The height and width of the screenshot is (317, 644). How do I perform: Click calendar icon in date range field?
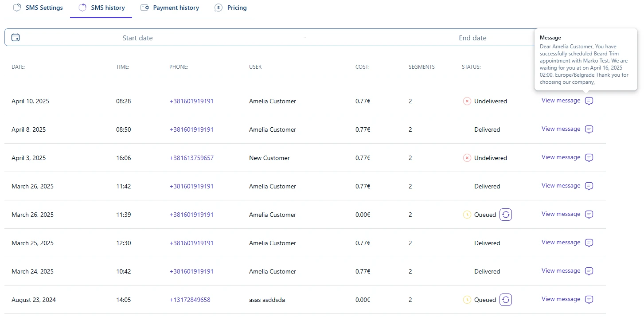coord(16,38)
